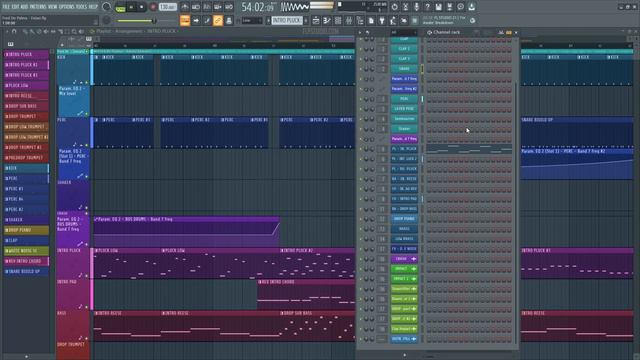640x360 pixels.
Task: Click the Channel rack graph editor icon
Action: pyautogui.click(x=501, y=32)
